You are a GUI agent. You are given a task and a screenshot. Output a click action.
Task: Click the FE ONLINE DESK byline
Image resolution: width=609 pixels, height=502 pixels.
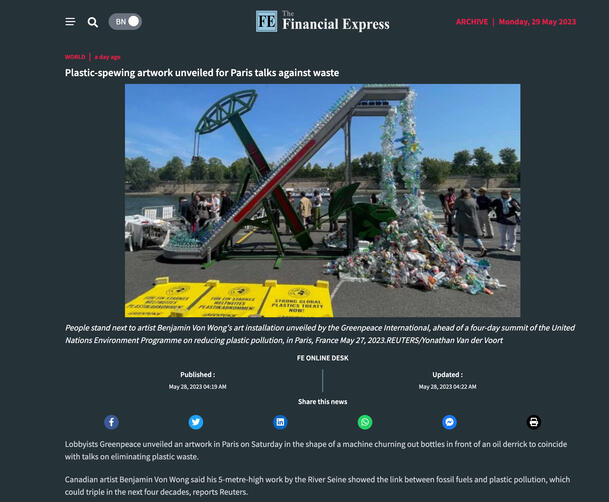[x=322, y=358]
